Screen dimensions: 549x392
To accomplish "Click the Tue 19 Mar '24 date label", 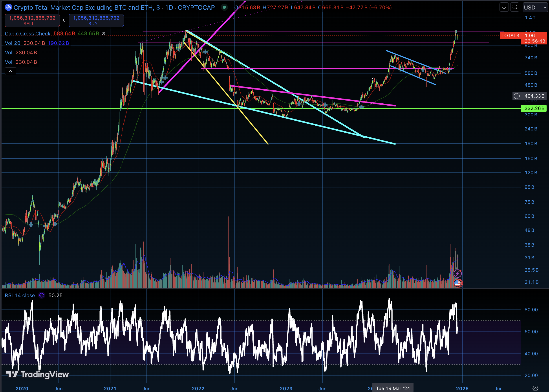I will [393, 388].
